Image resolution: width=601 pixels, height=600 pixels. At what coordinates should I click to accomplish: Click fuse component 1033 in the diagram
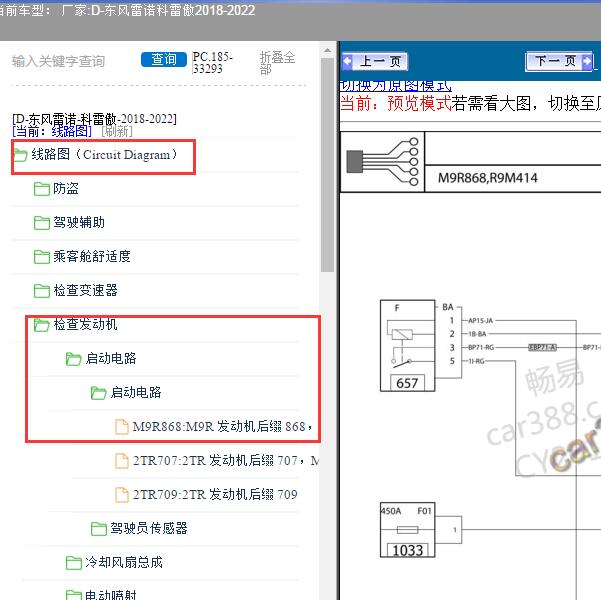(x=407, y=530)
